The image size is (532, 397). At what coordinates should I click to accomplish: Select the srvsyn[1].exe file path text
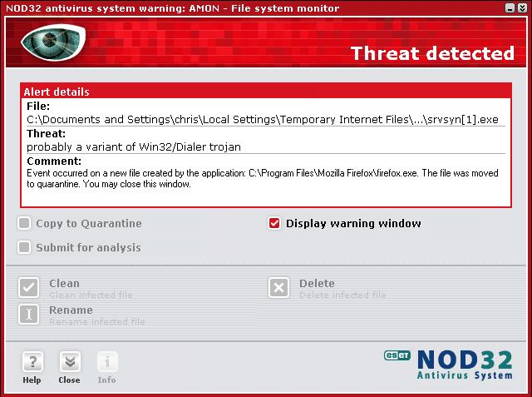coord(263,120)
